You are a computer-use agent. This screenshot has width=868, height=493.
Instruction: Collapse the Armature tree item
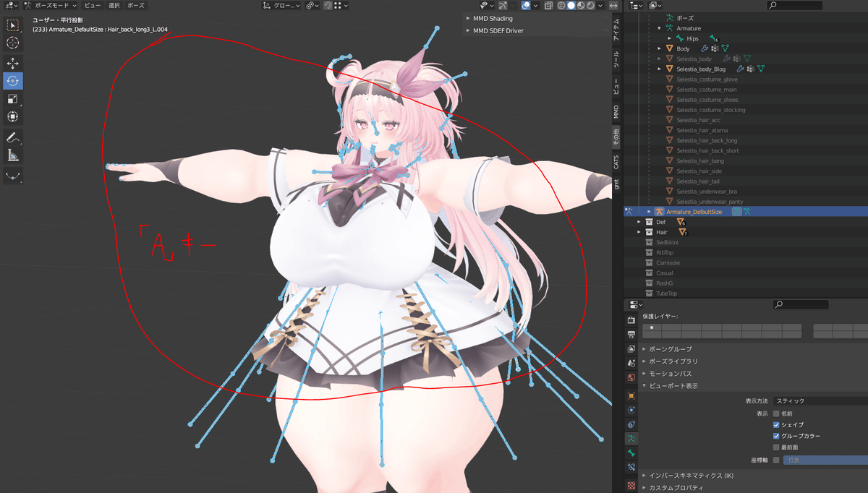(660, 28)
